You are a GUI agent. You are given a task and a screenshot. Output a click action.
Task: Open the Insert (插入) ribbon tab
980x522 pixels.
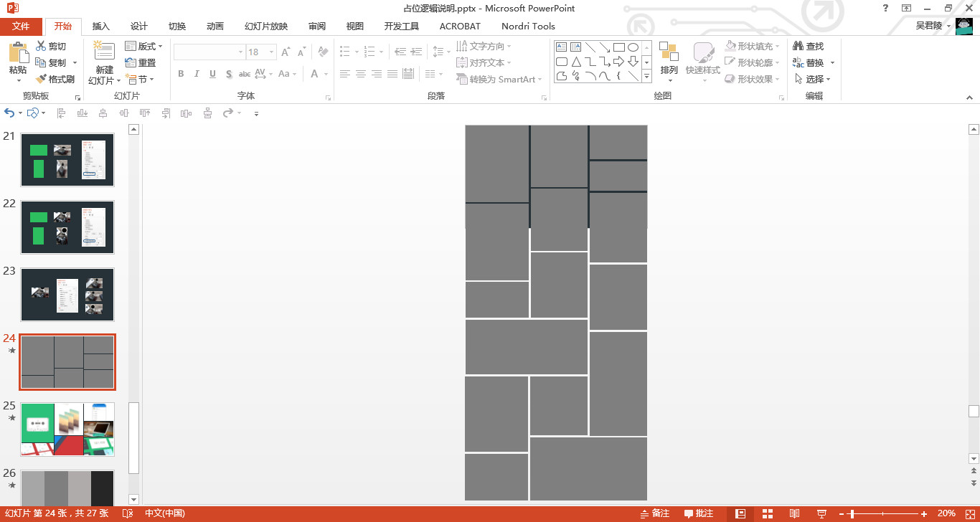101,27
